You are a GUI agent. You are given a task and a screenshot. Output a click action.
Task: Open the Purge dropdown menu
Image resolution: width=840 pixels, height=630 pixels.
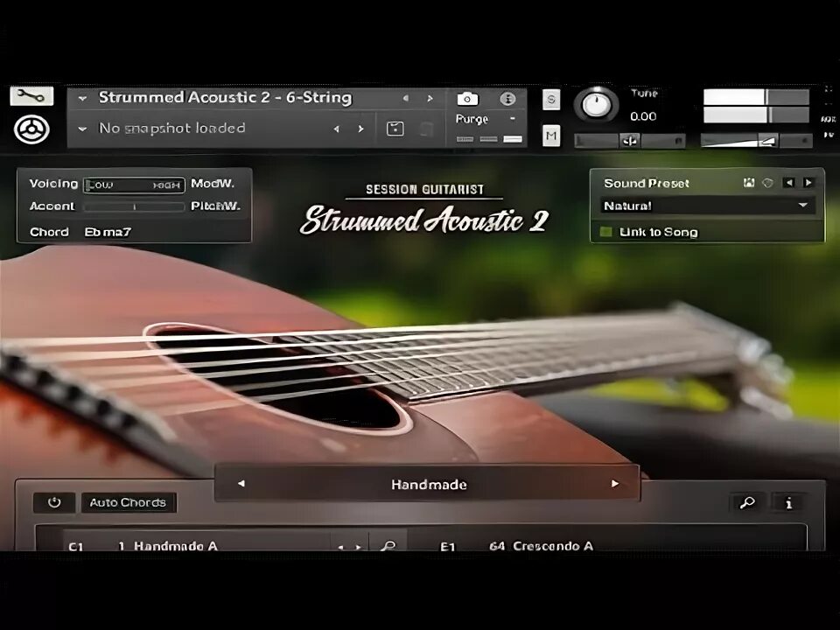click(486, 119)
